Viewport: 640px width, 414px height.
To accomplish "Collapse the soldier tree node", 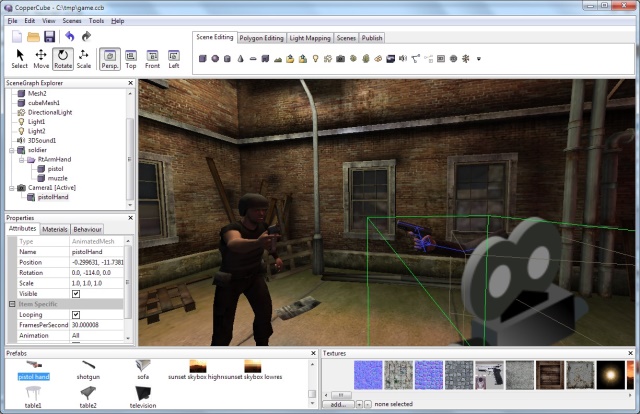I will [x=12, y=150].
